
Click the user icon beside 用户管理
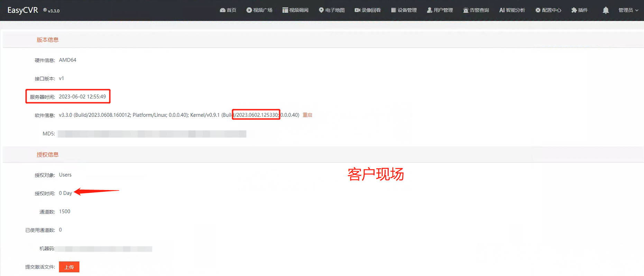pyautogui.click(x=430, y=10)
